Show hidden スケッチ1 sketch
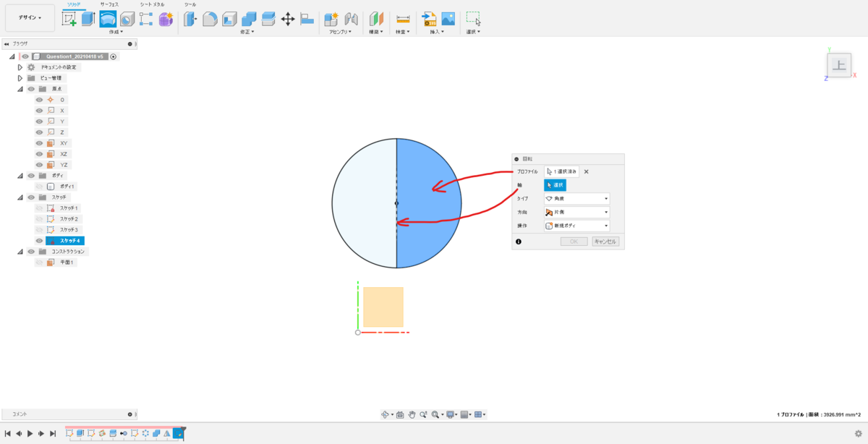The width and height of the screenshot is (868, 444). [x=39, y=208]
